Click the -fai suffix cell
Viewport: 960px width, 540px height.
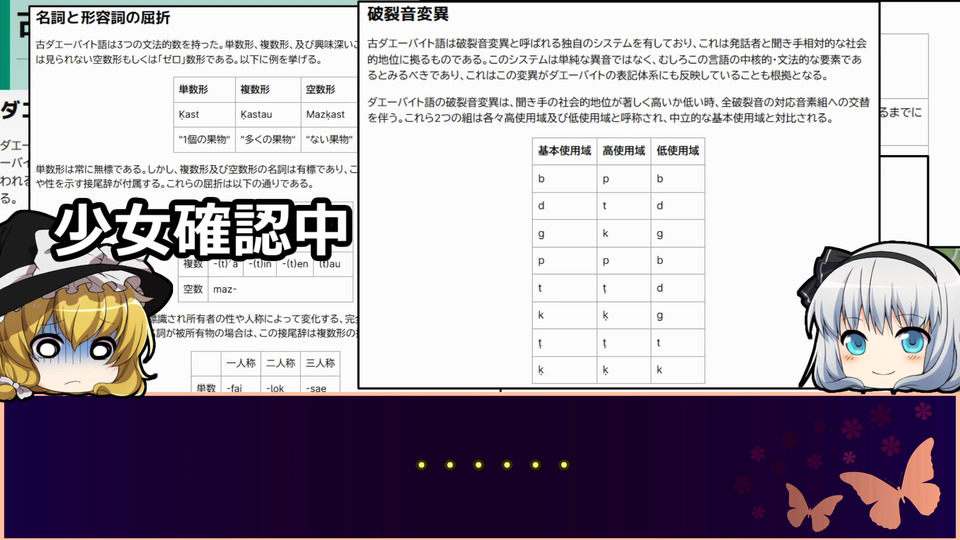pos(241,386)
